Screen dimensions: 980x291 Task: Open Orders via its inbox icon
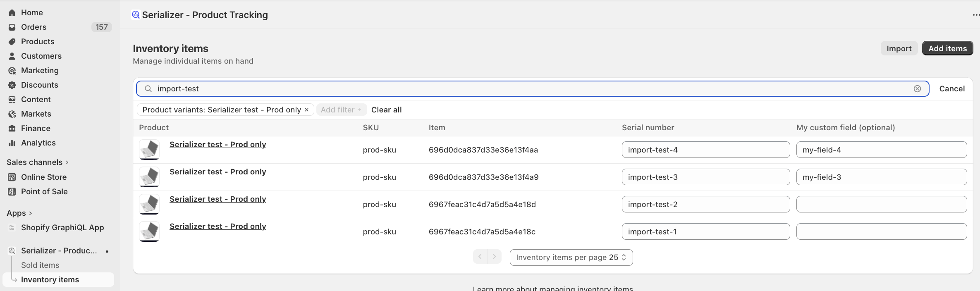click(12, 27)
